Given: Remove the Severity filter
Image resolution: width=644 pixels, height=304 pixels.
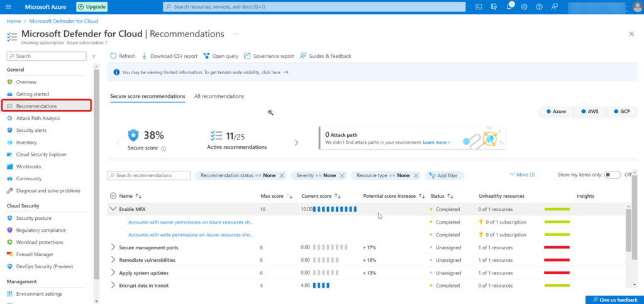Looking at the screenshot, I should point(341,176).
